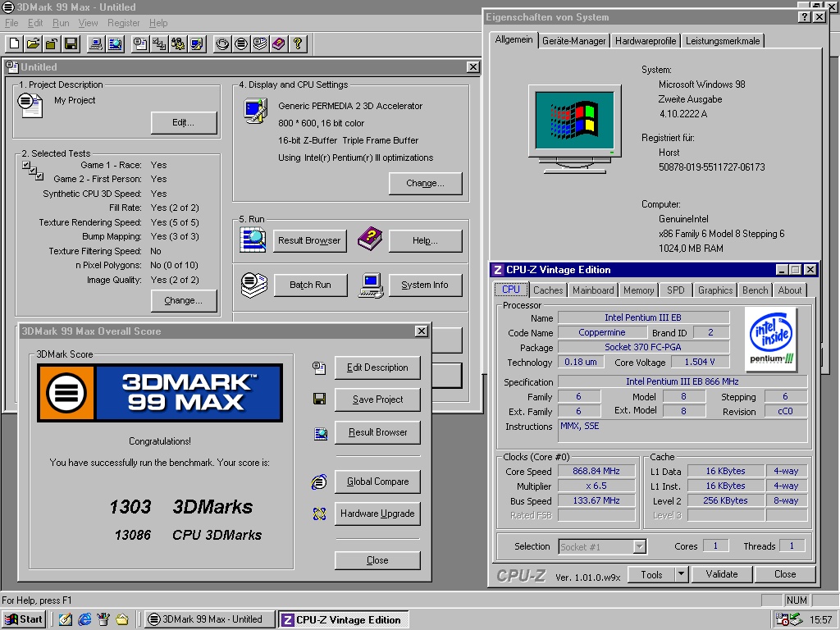Open the Run menu in 3DMark
Viewport: 840px width, 630px height.
(x=61, y=23)
